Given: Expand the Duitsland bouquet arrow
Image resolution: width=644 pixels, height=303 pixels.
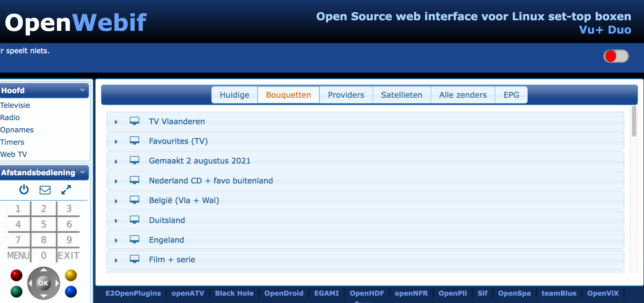Looking at the screenshot, I should pyautogui.click(x=116, y=221).
